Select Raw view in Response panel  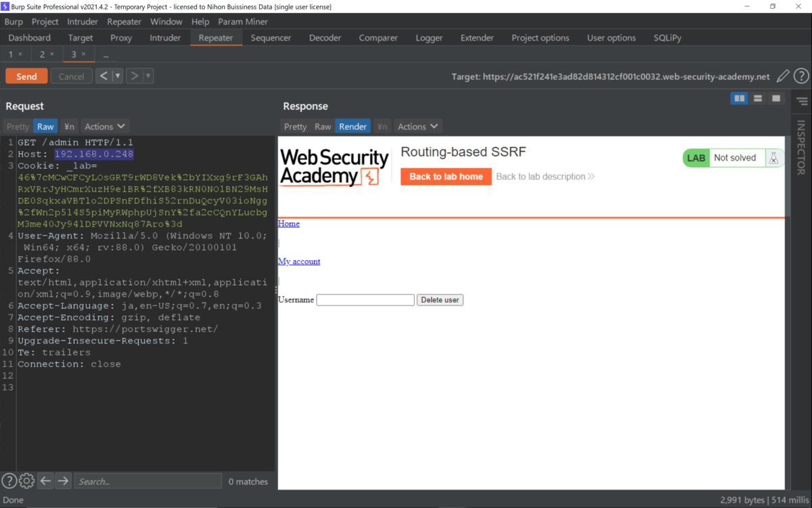click(323, 127)
